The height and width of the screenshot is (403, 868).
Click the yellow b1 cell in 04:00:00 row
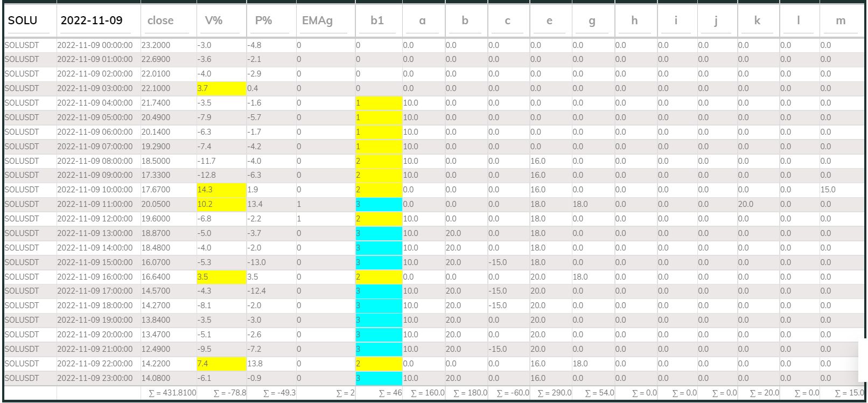click(379, 103)
